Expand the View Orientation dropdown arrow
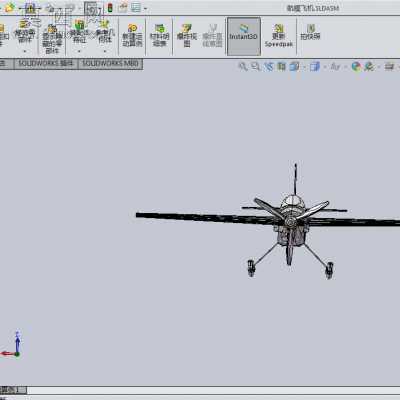This screenshot has height=400, width=400. pos(304,67)
